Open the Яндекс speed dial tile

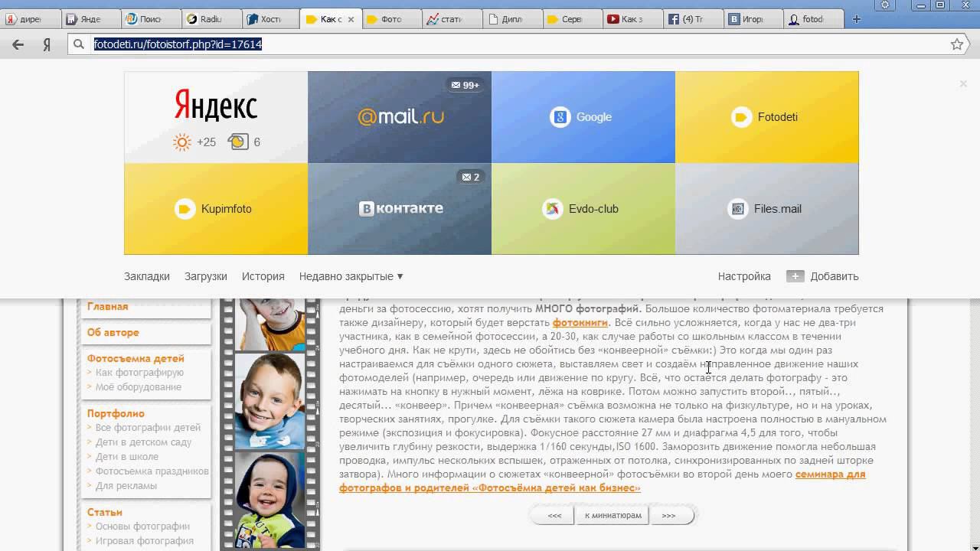216,117
